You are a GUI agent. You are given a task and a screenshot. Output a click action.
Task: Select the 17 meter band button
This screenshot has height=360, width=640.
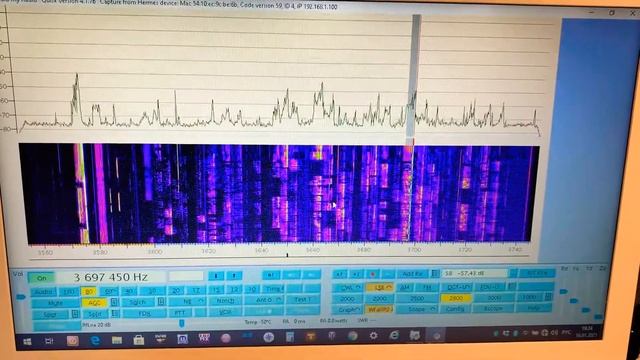(196, 291)
